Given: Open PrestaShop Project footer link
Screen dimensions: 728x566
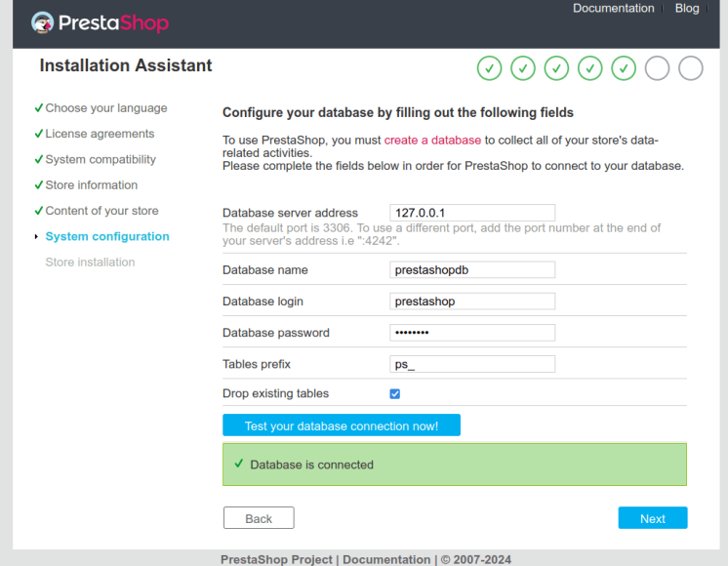Looking at the screenshot, I should [x=276, y=559].
